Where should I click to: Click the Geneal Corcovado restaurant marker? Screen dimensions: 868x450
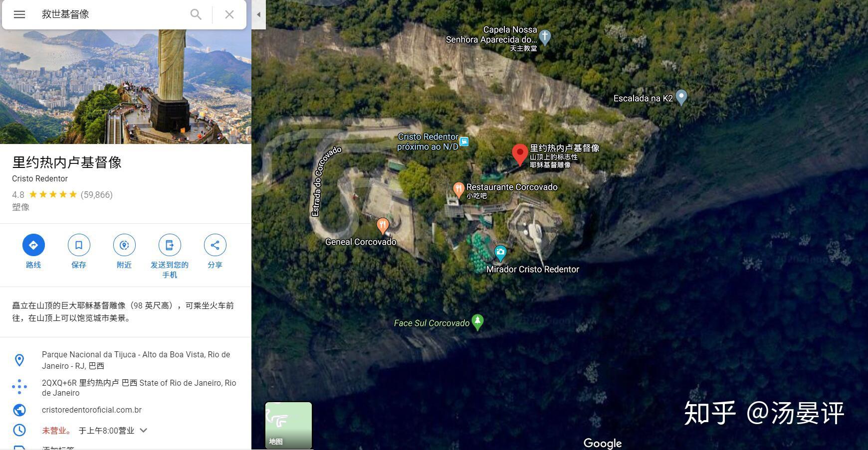click(383, 226)
